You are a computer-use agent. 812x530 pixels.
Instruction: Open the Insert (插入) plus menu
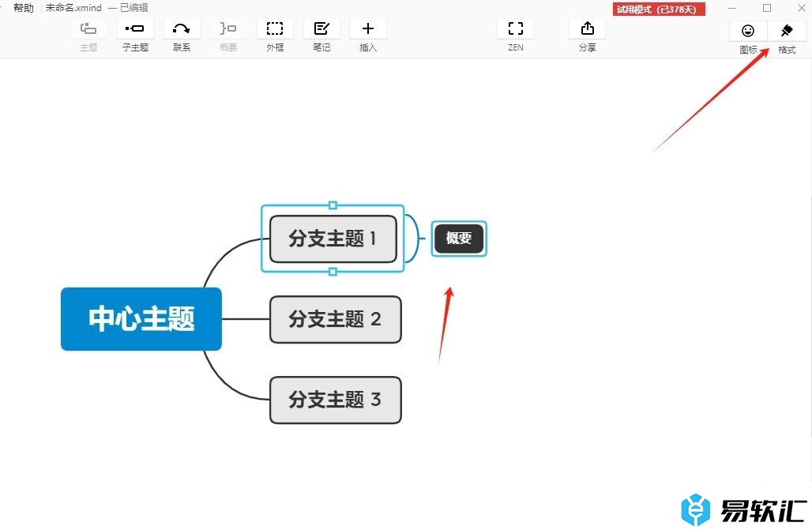(x=368, y=29)
